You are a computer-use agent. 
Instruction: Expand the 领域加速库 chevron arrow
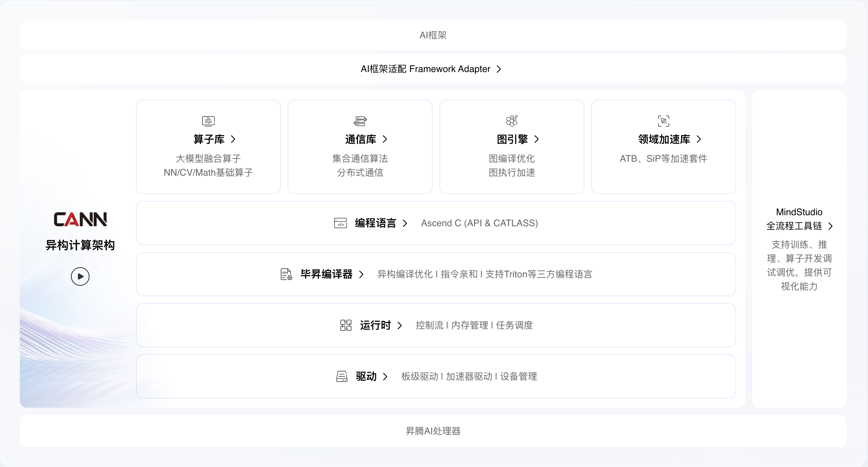(x=699, y=139)
